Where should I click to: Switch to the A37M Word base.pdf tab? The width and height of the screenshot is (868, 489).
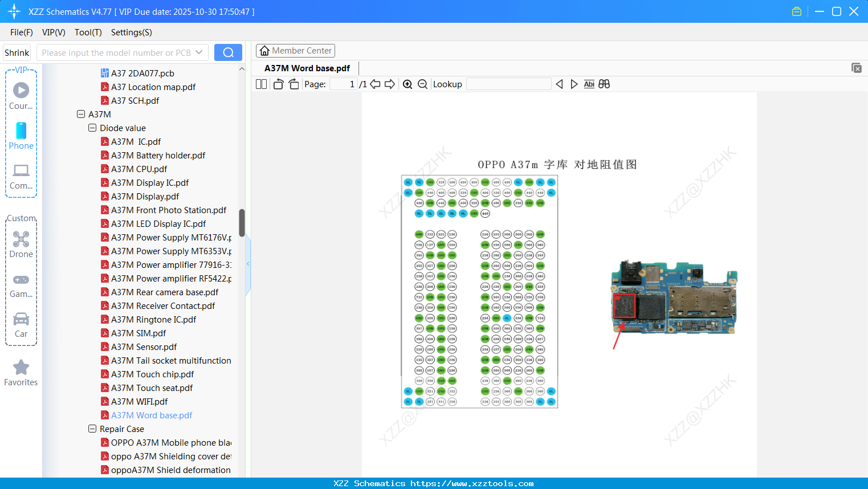(307, 68)
